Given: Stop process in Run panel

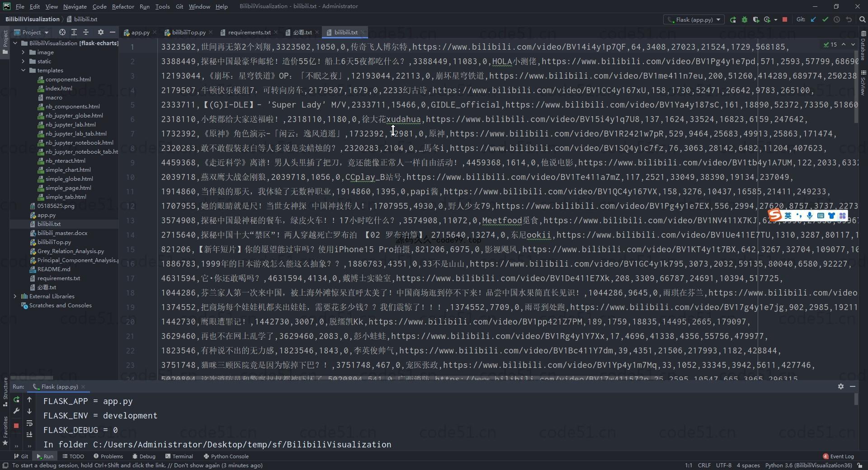Looking at the screenshot, I should (x=16, y=426).
